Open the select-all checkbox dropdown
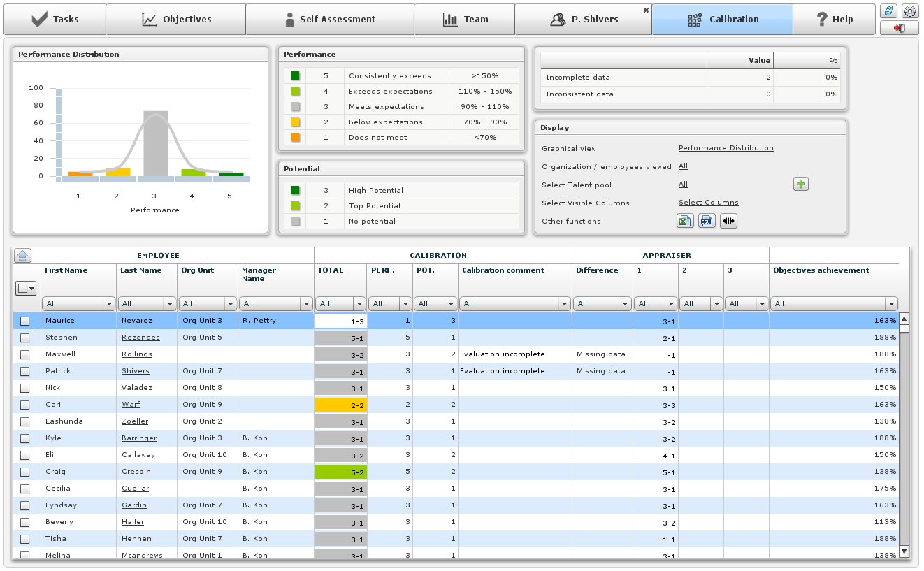 [26, 288]
